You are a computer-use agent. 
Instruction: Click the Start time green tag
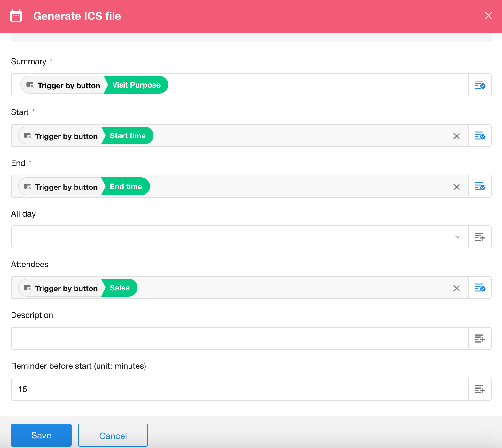(128, 136)
